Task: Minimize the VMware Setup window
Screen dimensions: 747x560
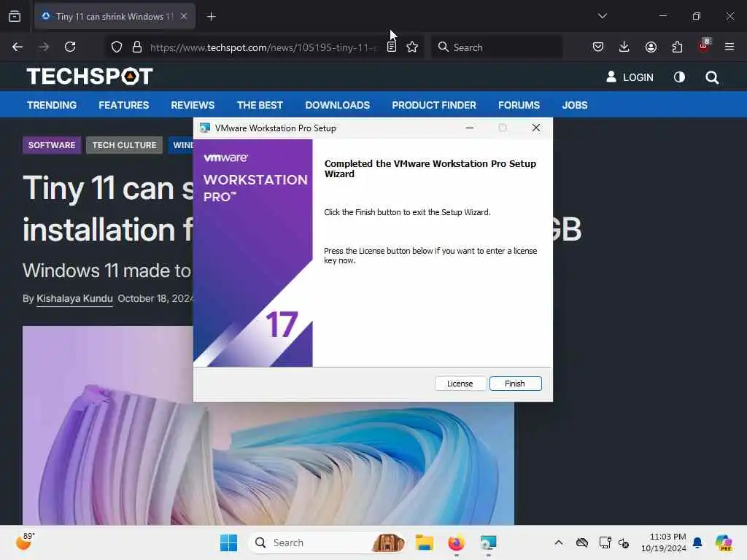Action: coord(469,128)
